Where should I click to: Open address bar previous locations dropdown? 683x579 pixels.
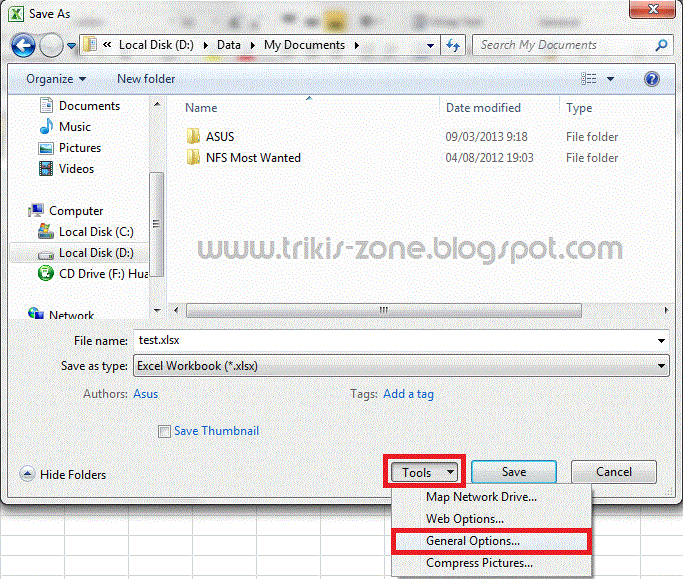(x=430, y=46)
